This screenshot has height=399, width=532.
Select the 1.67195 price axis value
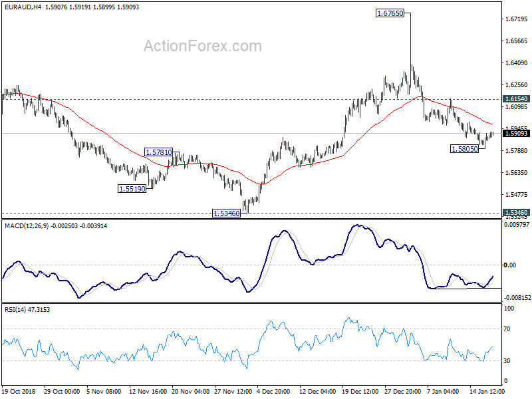pyautogui.click(x=517, y=19)
